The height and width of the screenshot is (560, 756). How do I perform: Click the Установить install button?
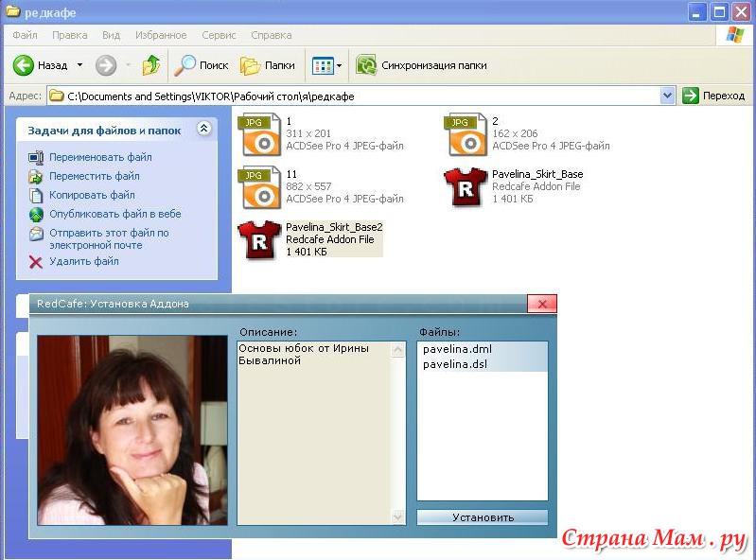coord(483,517)
